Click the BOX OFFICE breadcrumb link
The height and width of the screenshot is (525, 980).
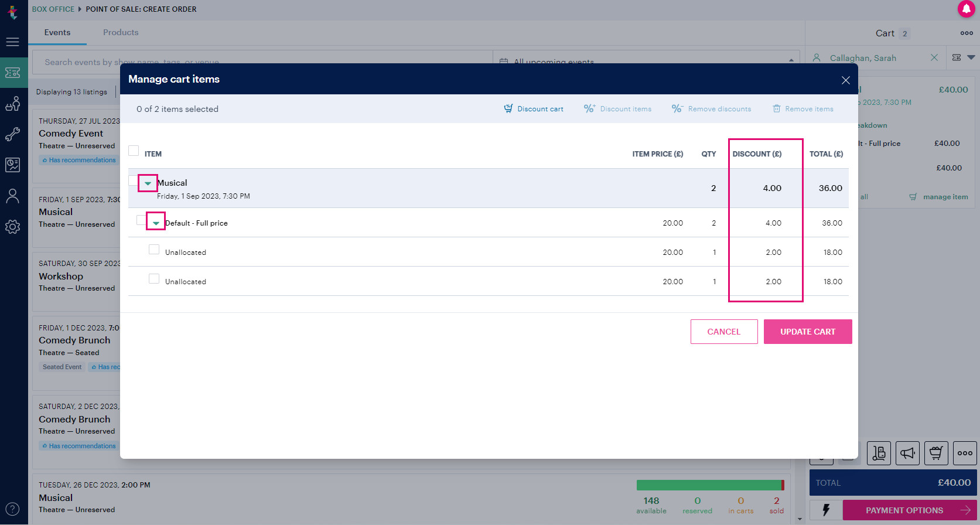53,9
